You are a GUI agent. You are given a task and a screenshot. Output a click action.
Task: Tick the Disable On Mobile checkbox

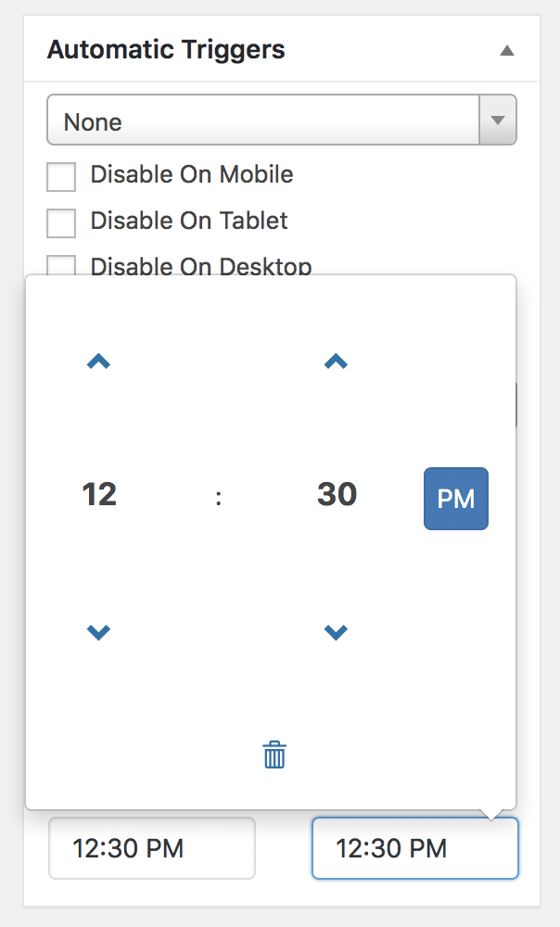click(x=61, y=176)
